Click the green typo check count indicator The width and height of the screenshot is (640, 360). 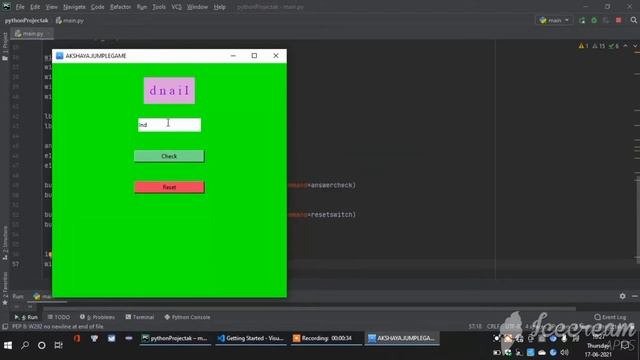tap(613, 46)
